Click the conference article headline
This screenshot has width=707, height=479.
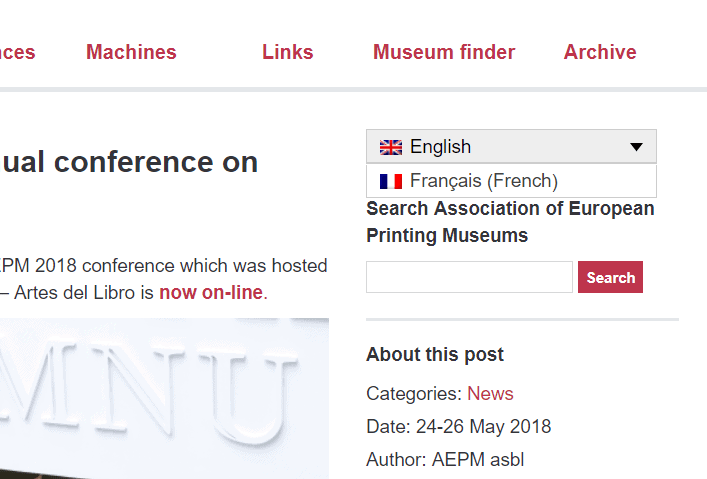[x=129, y=162]
